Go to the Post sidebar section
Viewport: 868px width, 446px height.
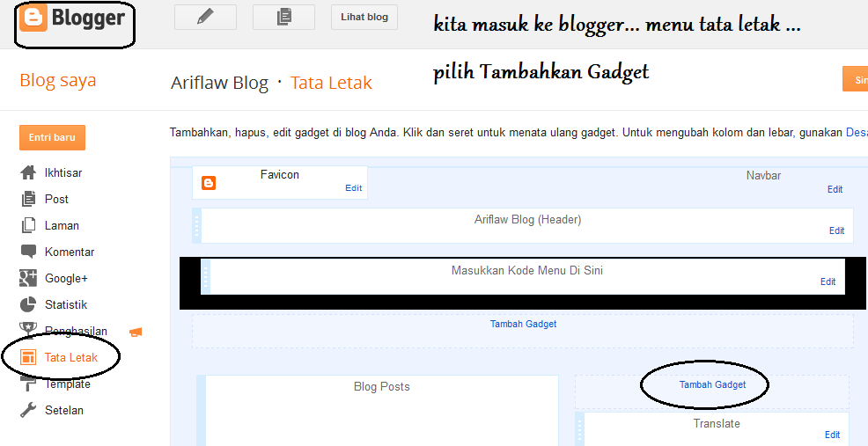coord(56,199)
